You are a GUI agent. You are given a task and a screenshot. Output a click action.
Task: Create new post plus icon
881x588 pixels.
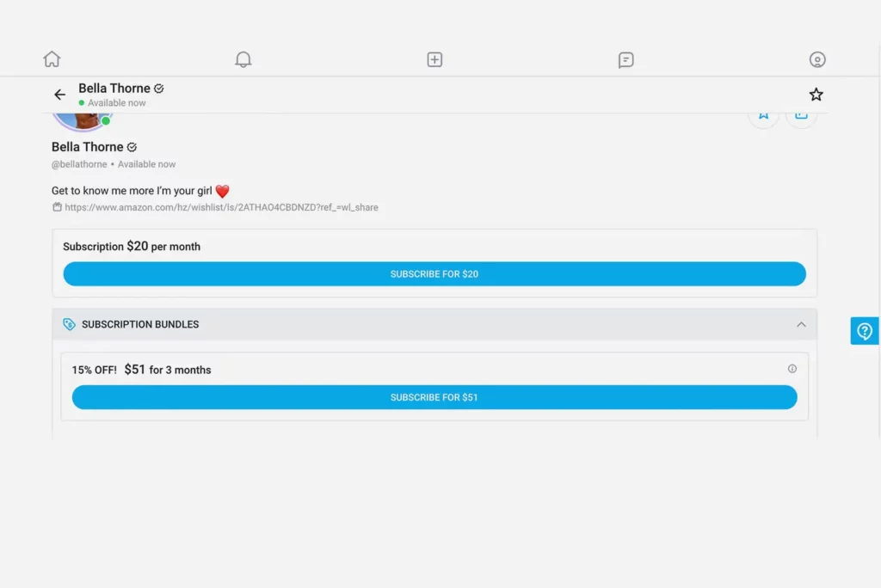point(434,59)
